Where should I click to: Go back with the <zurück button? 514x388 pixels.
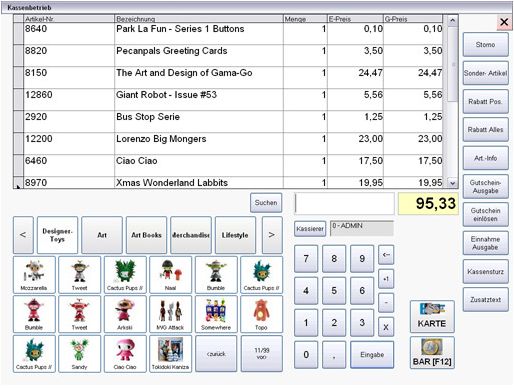click(216, 354)
